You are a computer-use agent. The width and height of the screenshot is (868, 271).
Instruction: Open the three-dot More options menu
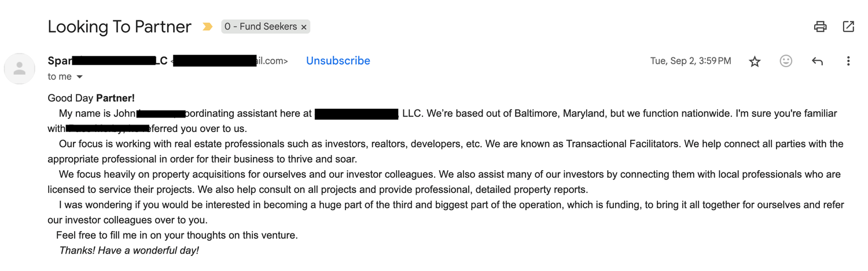click(x=848, y=61)
